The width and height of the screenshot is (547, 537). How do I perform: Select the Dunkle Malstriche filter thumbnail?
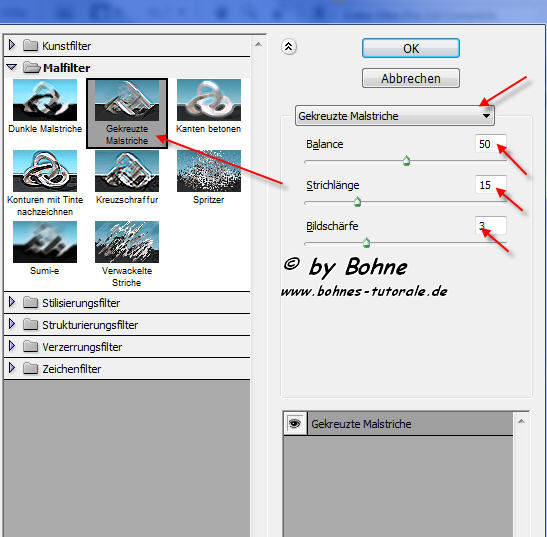click(x=45, y=100)
